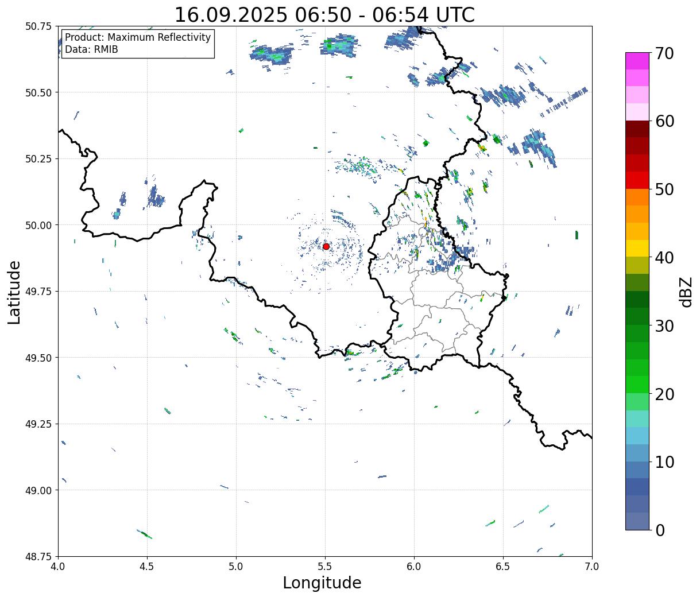Screen dimensions: 700x597
Task: Click the 30 tick label on colorbar
Action: 664,326
